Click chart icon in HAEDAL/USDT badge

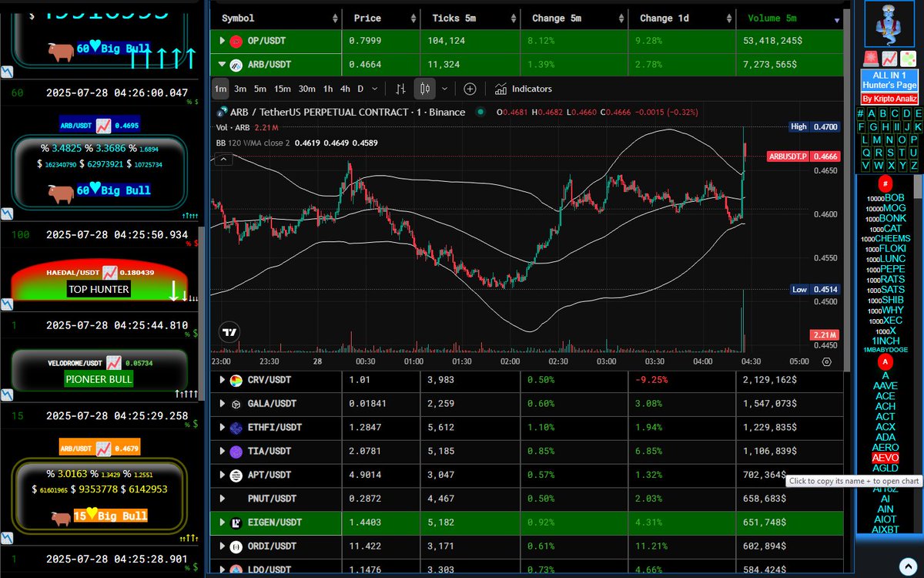point(109,272)
